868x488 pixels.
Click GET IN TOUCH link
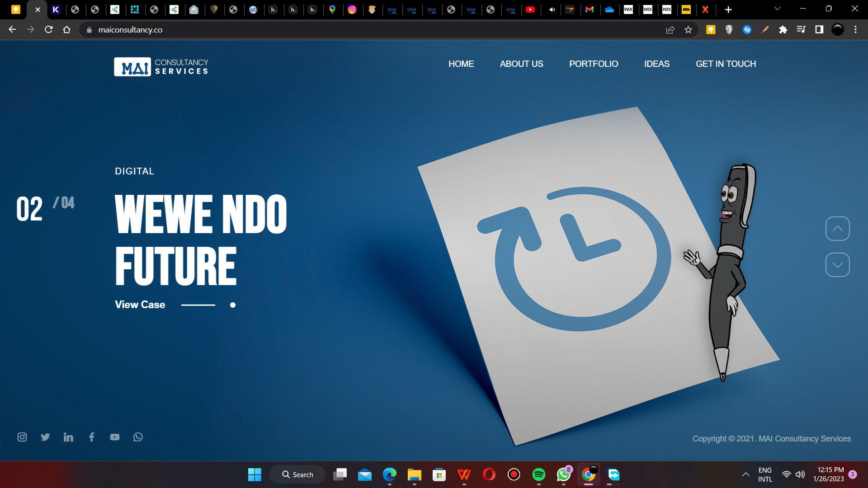[726, 64]
